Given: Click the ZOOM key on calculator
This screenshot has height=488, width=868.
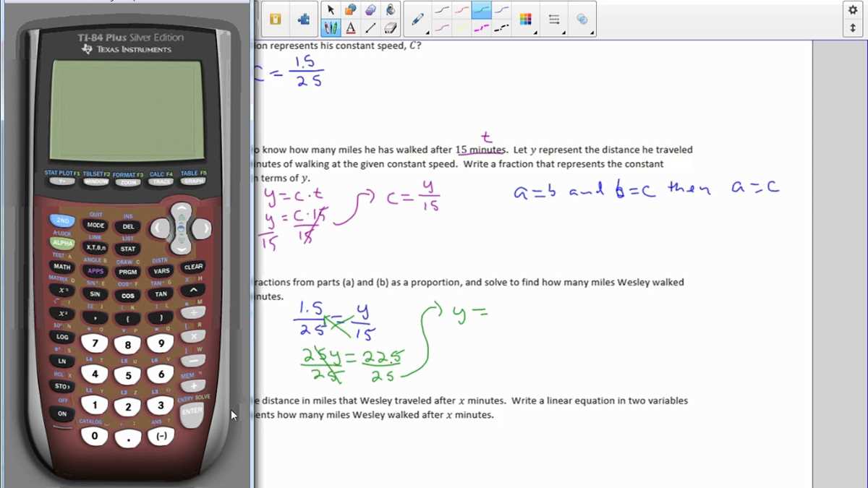Looking at the screenshot, I should tap(128, 183).
